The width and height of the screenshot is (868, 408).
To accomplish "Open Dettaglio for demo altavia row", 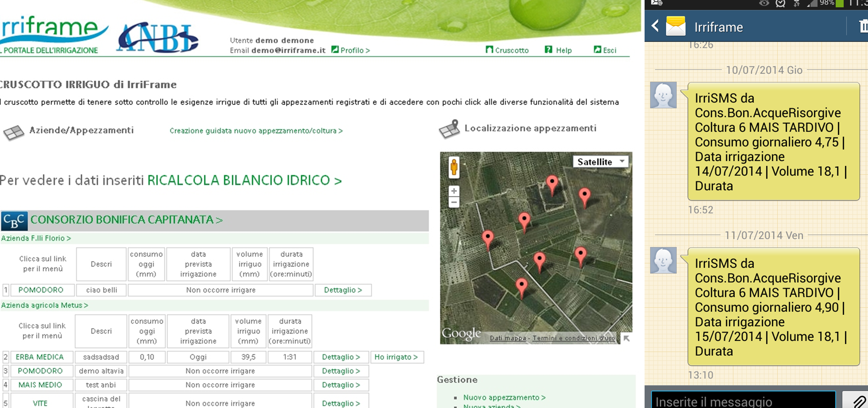I will click(341, 371).
